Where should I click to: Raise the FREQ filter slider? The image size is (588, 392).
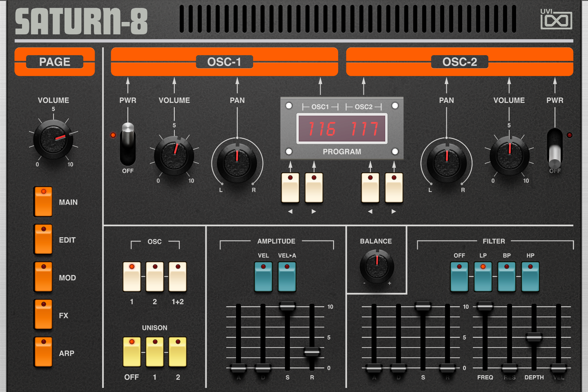tap(484, 306)
